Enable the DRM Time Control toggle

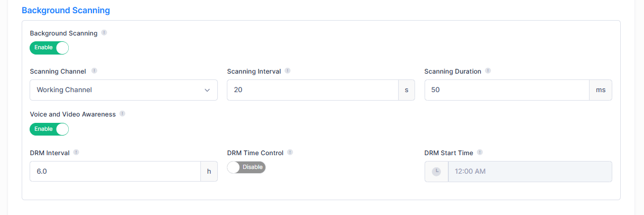(x=246, y=167)
